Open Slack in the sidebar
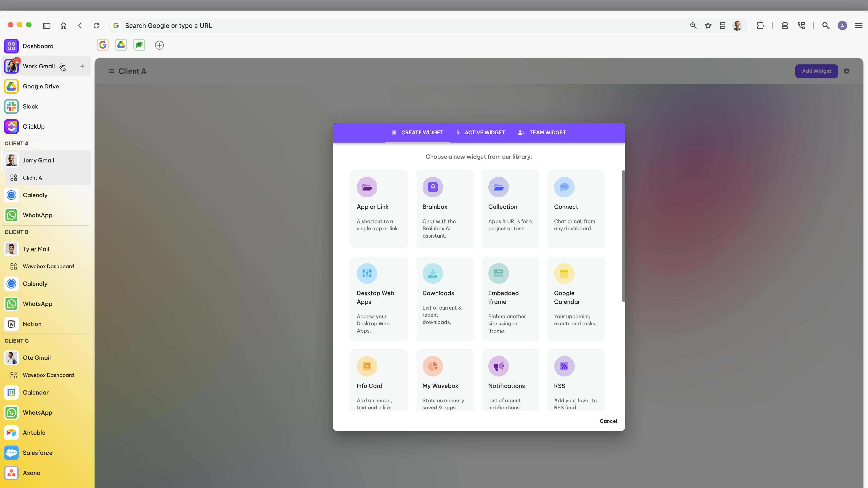868x488 pixels. (46, 106)
